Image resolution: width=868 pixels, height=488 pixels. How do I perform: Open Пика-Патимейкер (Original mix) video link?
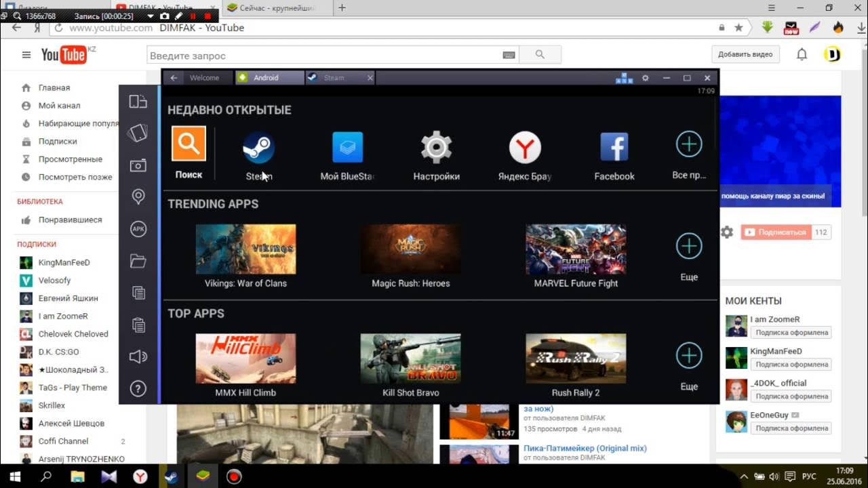(585, 448)
